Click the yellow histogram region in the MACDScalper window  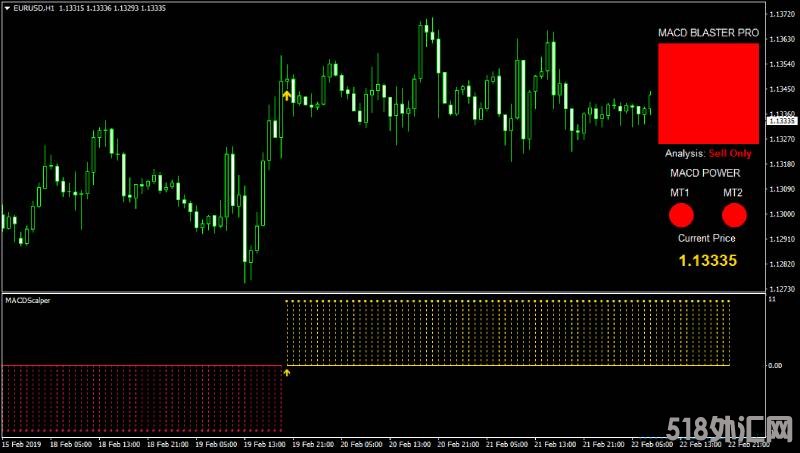tap(508, 333)
